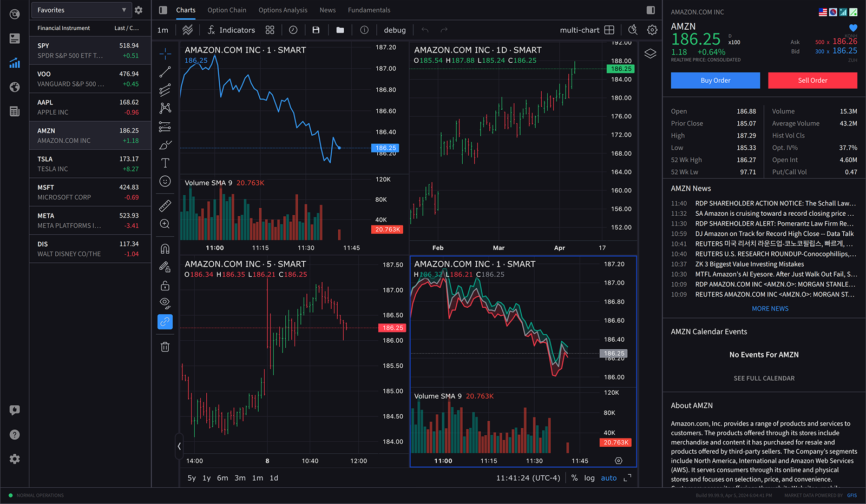Select the trend line drawing tool
Screen dimensions: 866x504
coord(165,72)
